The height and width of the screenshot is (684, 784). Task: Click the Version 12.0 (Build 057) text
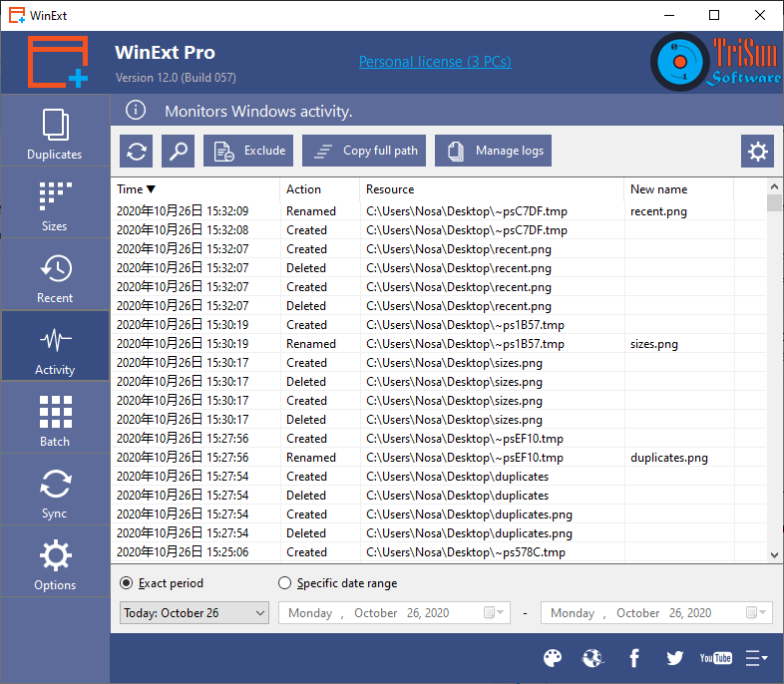click(176, 78)
